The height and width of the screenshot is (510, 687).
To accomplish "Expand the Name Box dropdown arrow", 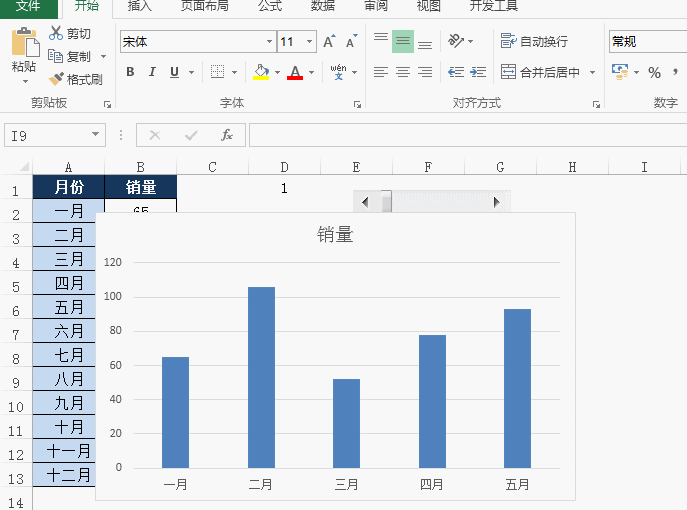I will coord(96,135).
